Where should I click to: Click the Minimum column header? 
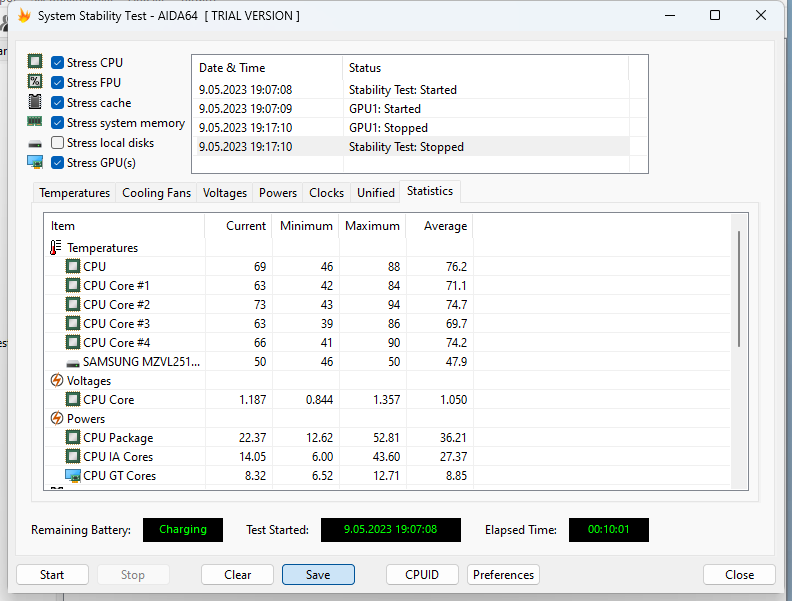click(x=306, y=226)
